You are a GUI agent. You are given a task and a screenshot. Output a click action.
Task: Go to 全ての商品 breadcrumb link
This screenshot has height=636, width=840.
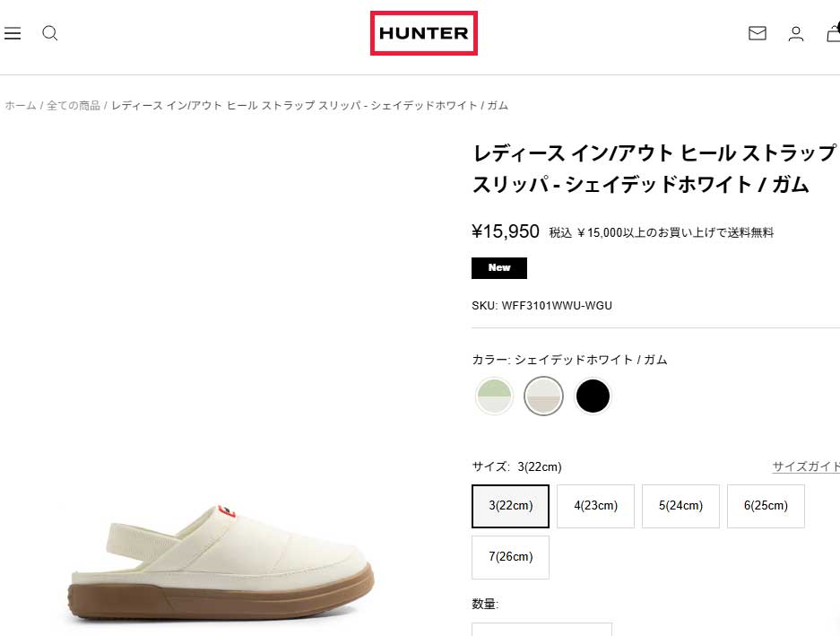coord(74,106)
